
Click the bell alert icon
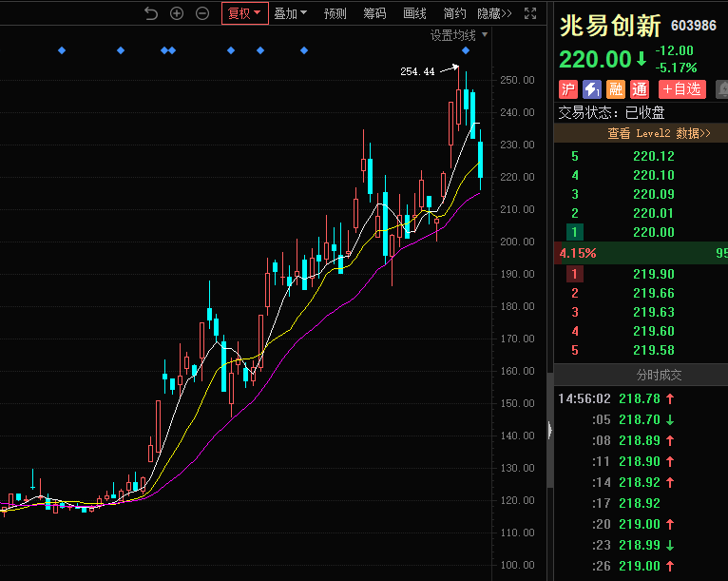tap(721, 89)
